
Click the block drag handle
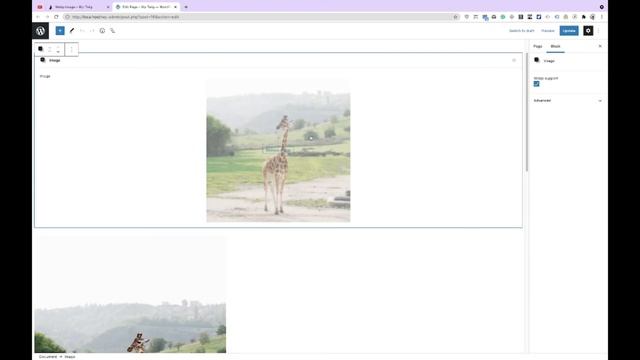coord(50,49)
